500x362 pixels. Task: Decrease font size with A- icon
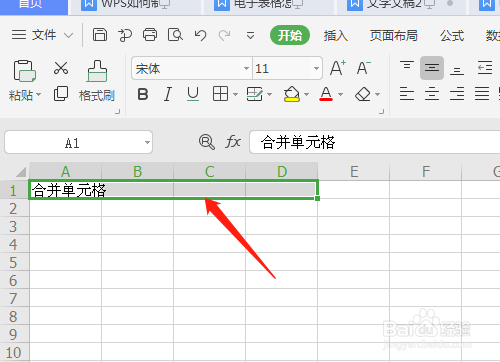[363, 68]
